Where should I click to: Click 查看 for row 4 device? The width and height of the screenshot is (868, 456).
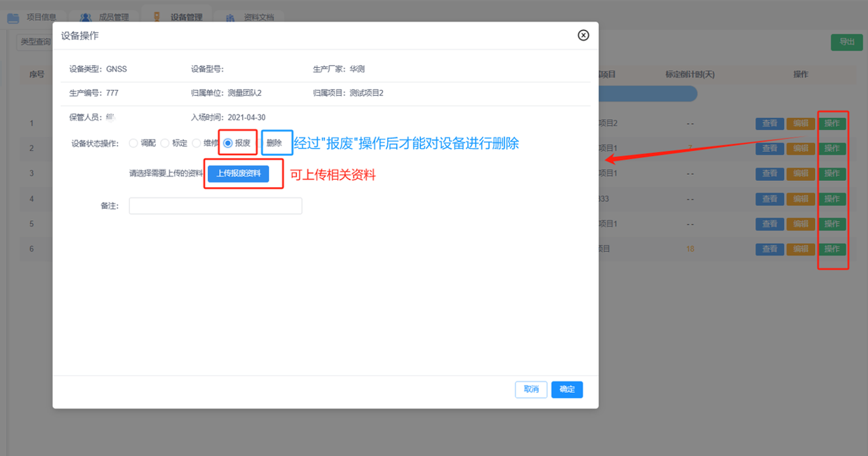tap(770, 199)
